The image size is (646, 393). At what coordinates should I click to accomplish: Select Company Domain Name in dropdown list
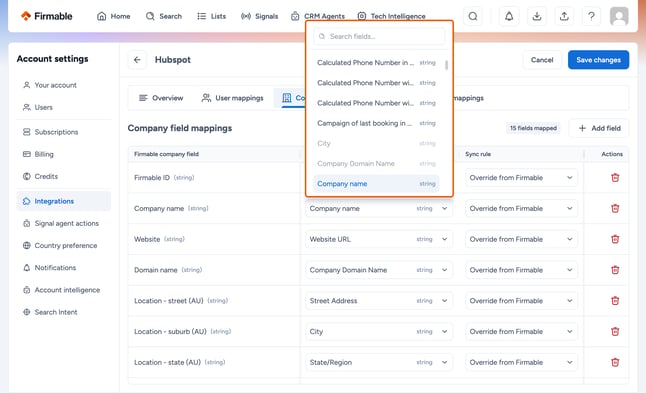coord(376,164)
